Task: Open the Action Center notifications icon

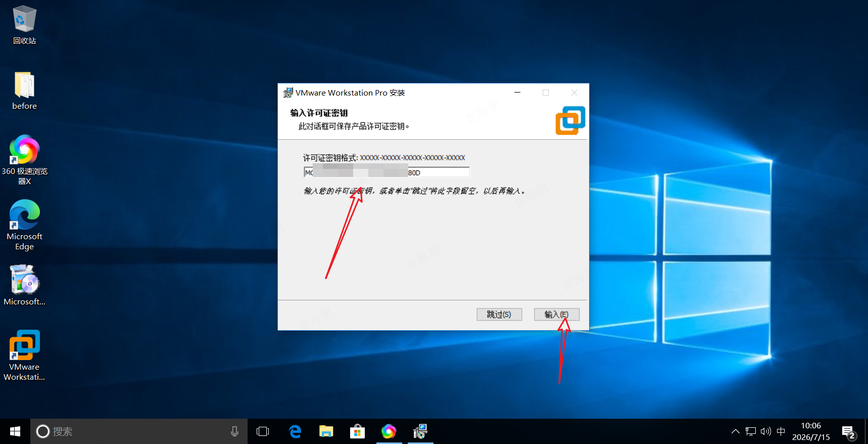Action: pyautogui.click(x=848, y=432)
